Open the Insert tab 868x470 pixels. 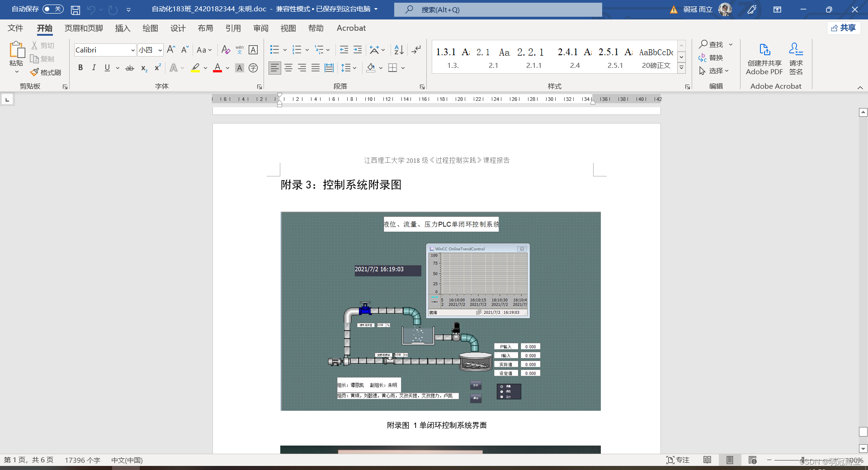coord(123,28)
